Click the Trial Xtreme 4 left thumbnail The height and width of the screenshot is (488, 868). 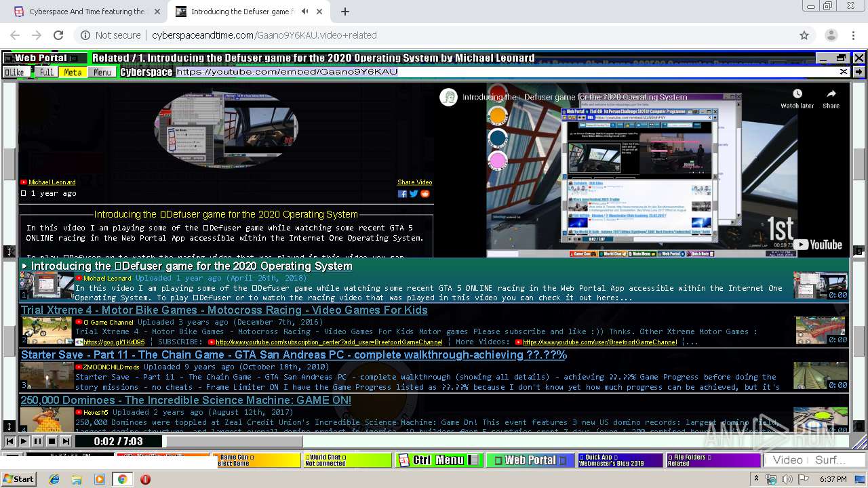point(46,331)
